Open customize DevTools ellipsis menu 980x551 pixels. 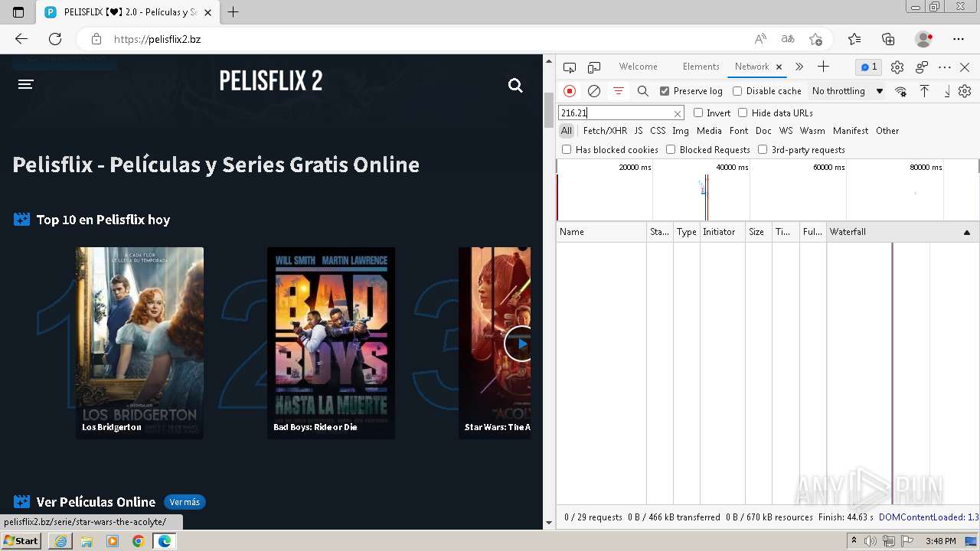click(x=945, y=67)
